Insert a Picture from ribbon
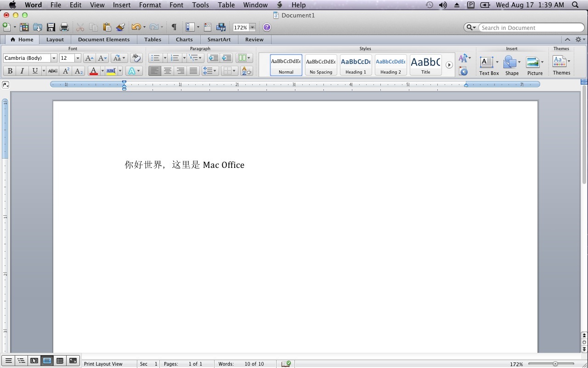 tap(535, 66)
